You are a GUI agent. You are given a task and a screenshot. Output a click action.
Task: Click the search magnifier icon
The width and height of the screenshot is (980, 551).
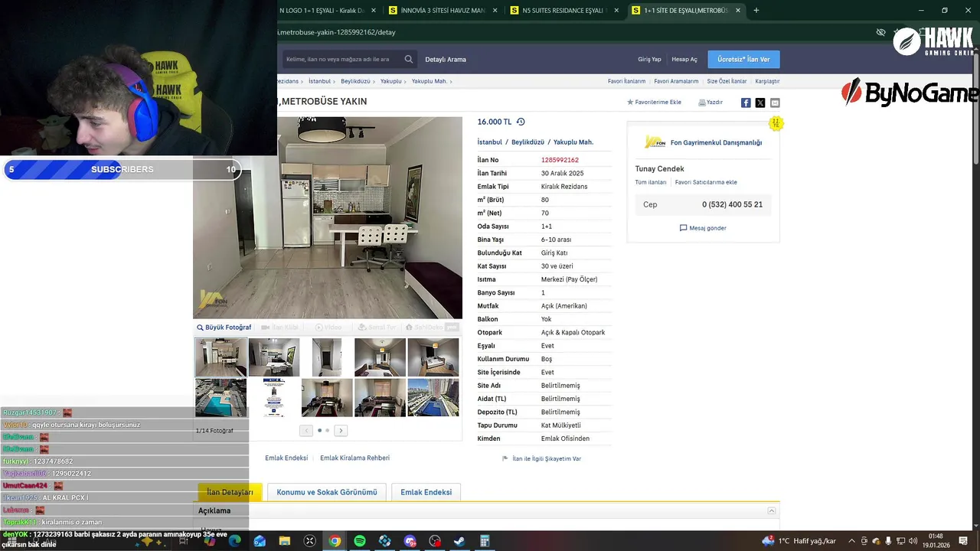[x=409, y=59]
